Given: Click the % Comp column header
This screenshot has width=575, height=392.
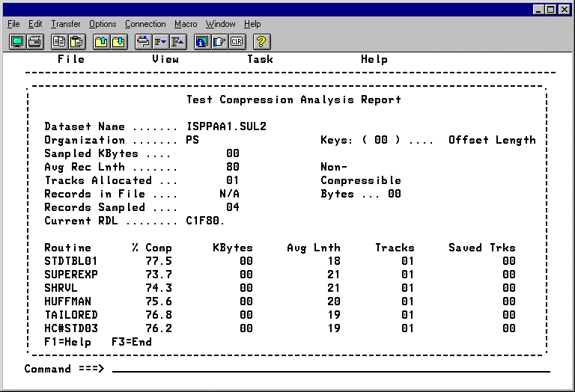Looking at the screenshot, I should coord(152,248).
